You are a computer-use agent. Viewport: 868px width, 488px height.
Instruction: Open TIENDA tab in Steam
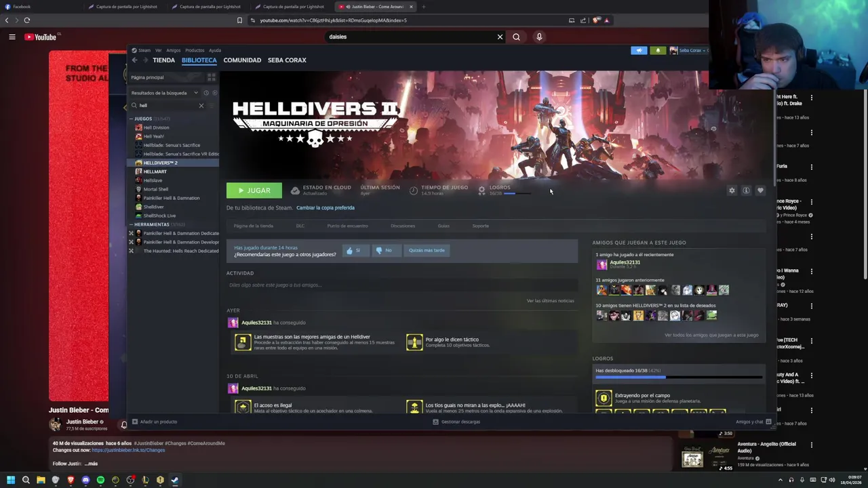163,60
